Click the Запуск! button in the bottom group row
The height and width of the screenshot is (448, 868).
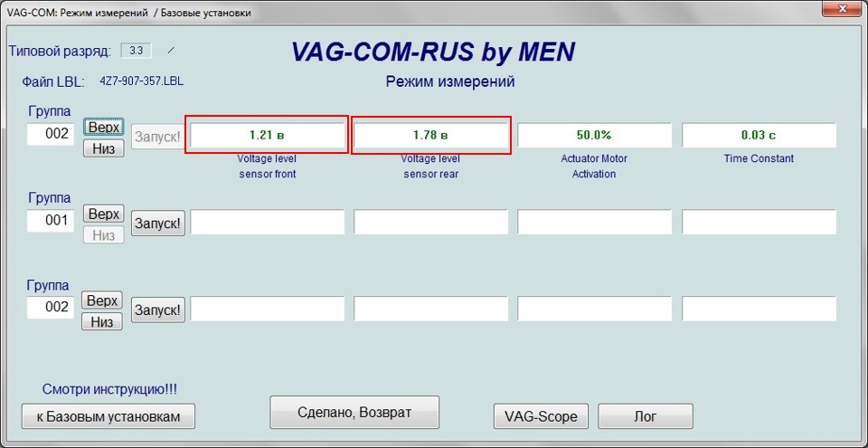(x=158, y=310)
